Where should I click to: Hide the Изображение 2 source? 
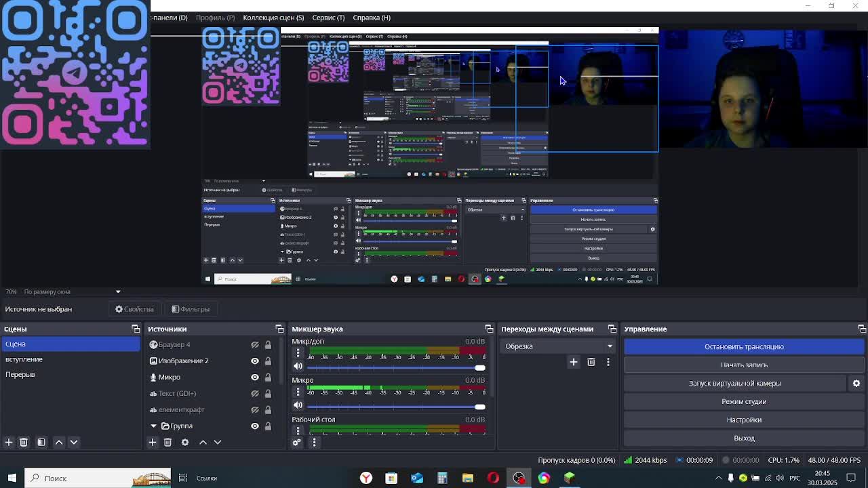(255, 361)
